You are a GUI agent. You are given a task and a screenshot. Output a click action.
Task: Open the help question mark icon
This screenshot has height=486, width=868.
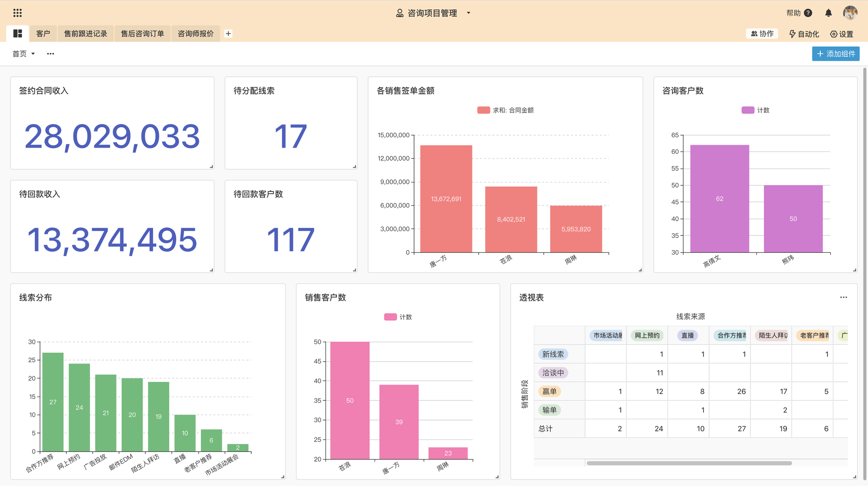pyautogui.click(x=808, y=13)
